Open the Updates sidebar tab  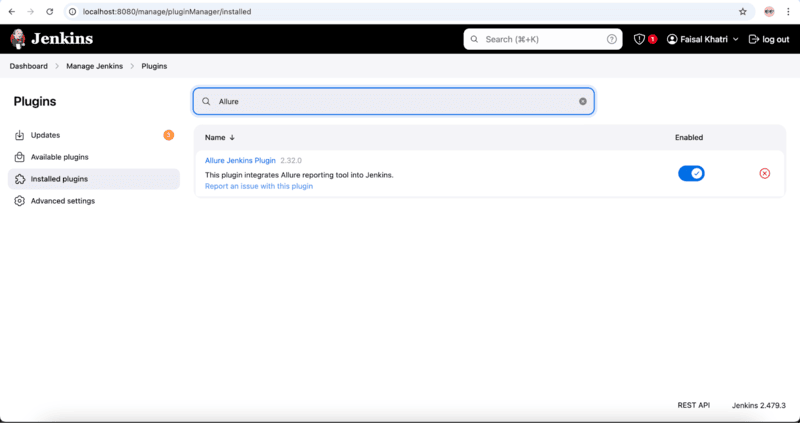click(x=94, y=135)
